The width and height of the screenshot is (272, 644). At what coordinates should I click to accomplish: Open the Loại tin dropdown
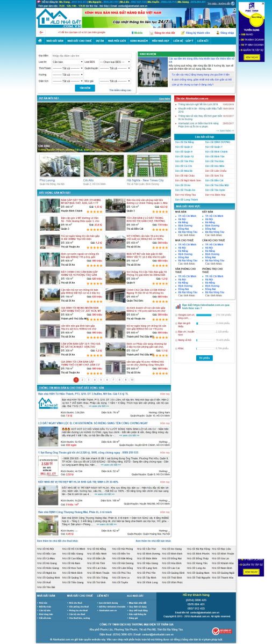click(67, 62)
